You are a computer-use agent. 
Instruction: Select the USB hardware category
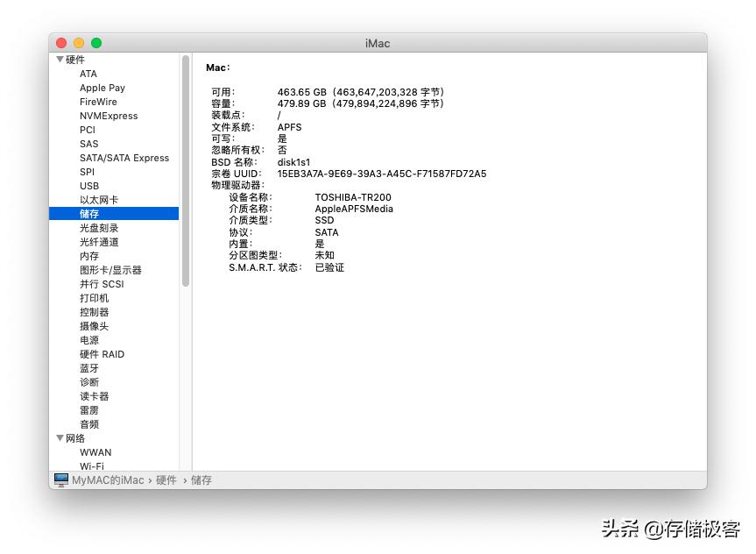(89, 186)
